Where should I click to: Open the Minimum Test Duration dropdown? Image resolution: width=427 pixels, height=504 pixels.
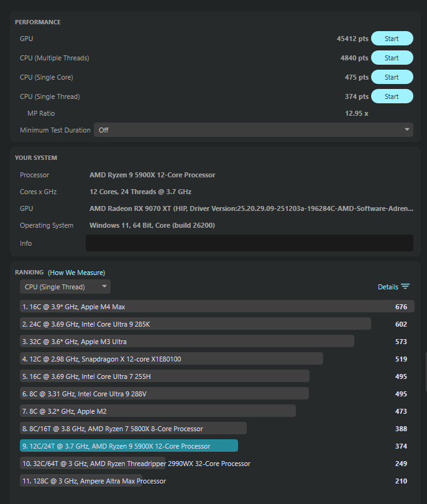254,130
